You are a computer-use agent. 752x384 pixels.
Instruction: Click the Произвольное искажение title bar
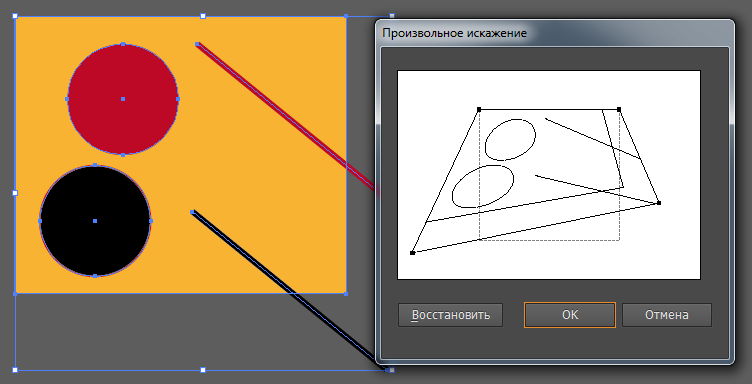(x=554, y=33)
